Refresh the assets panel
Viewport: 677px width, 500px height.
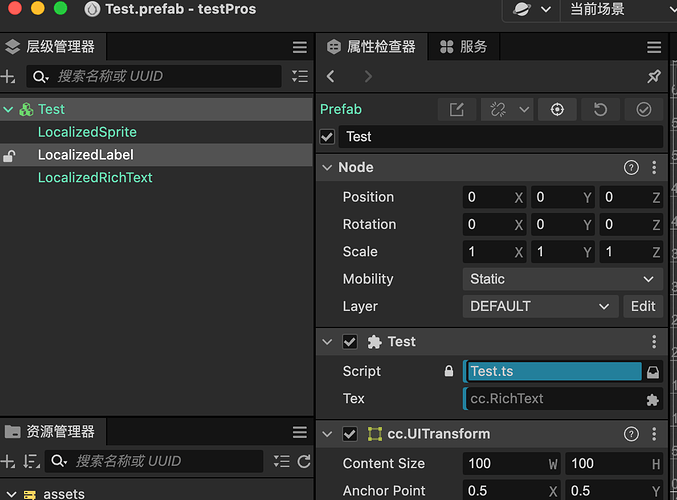tap(304, 461)
